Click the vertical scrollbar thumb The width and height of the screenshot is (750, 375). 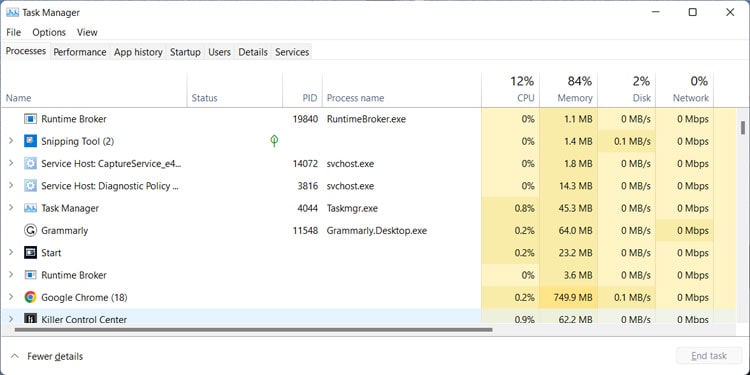tap(742, 127)
